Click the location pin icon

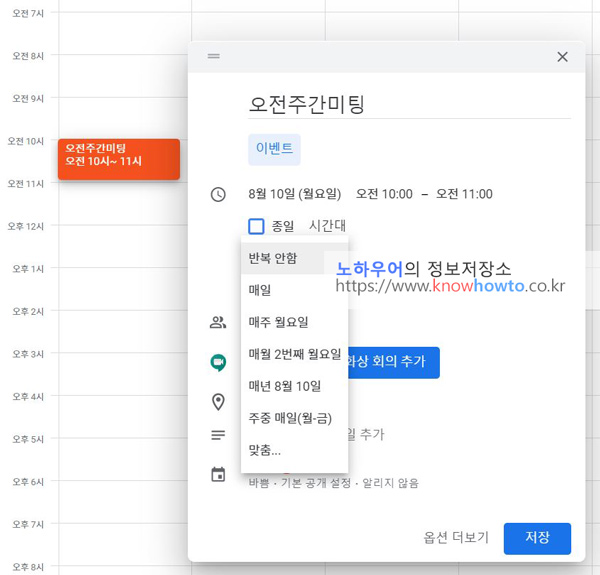(x=218, y=402)
